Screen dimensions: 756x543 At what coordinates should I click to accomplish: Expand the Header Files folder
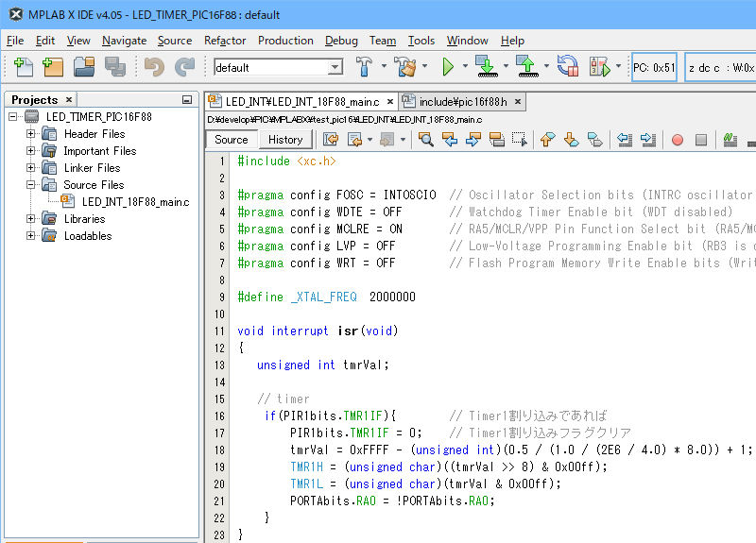tap(31, 133)
